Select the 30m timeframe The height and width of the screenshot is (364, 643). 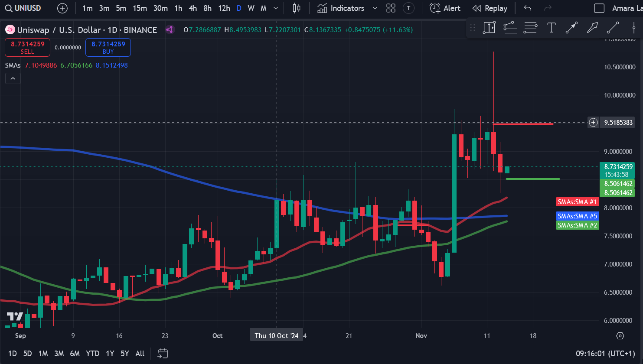(x=160, y=8)
